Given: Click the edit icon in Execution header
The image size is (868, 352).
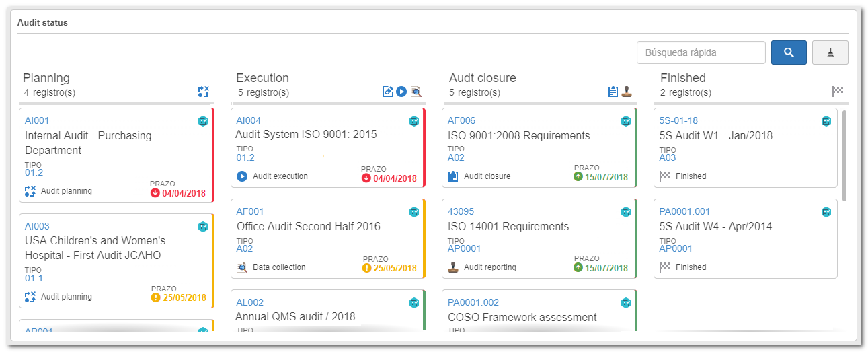Looking at the screenshot, I should coord(387,92).
